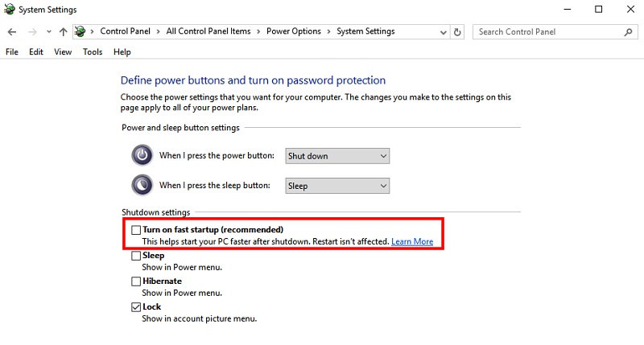Click the Control Panel address bar icon
The width and height of the screenshot is (644, 345).
[80, 31]
